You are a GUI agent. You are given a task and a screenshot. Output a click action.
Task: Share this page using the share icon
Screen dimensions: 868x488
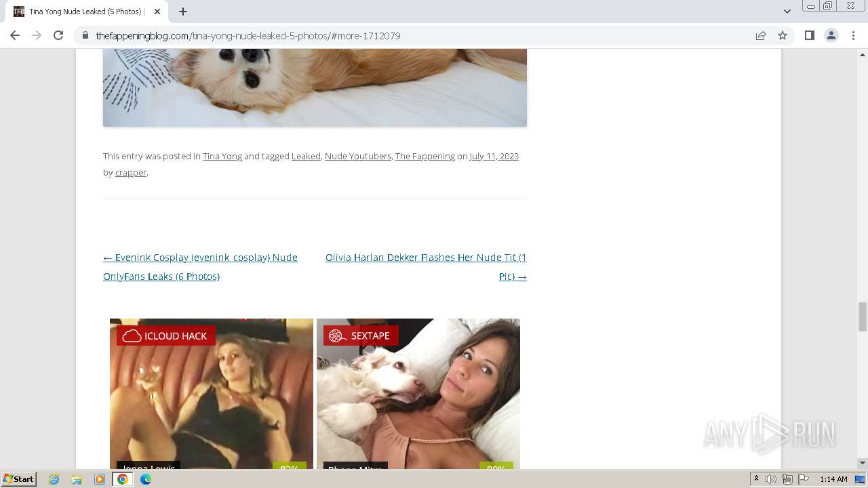click(x=761, y=35)
